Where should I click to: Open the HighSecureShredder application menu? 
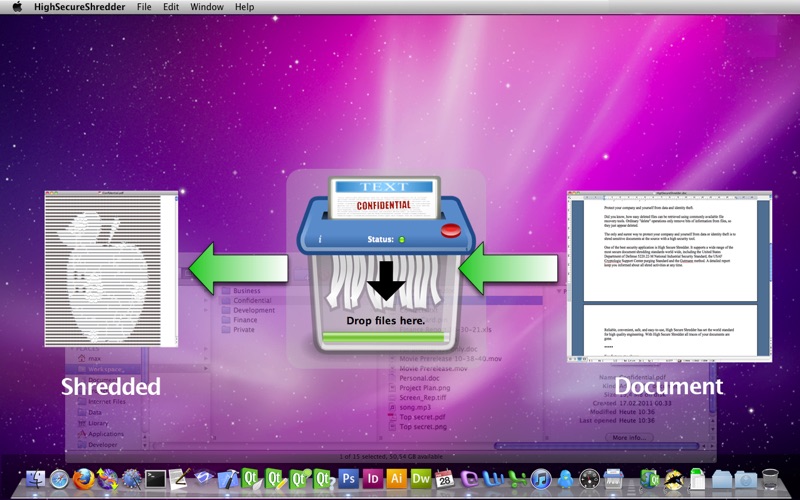80,7
